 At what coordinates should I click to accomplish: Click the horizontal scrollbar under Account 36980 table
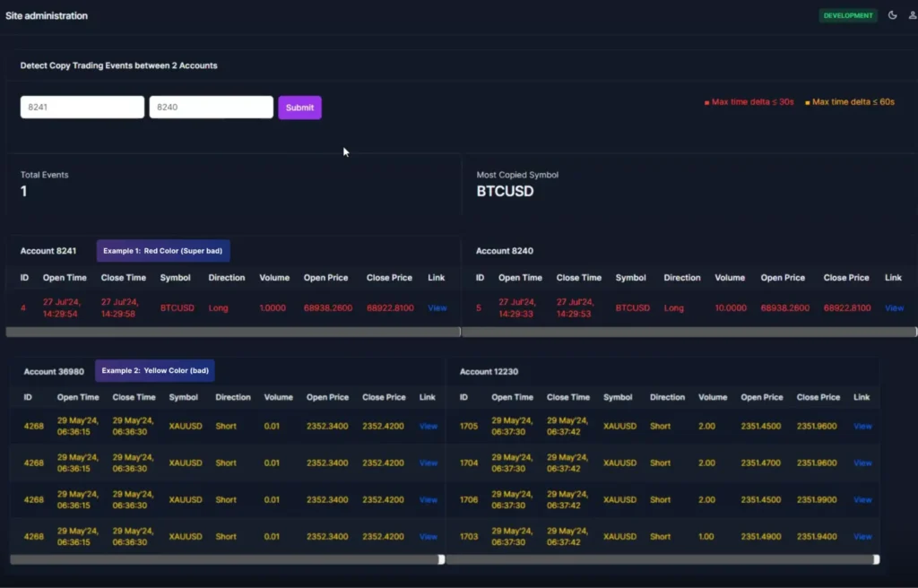pyautogui.click(x=226, y=559)
